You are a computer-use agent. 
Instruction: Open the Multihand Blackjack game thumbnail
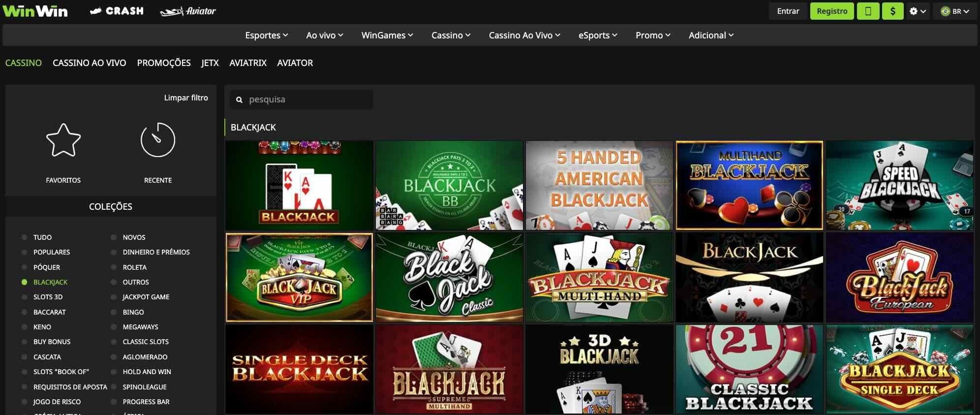(x=749, y=186)
